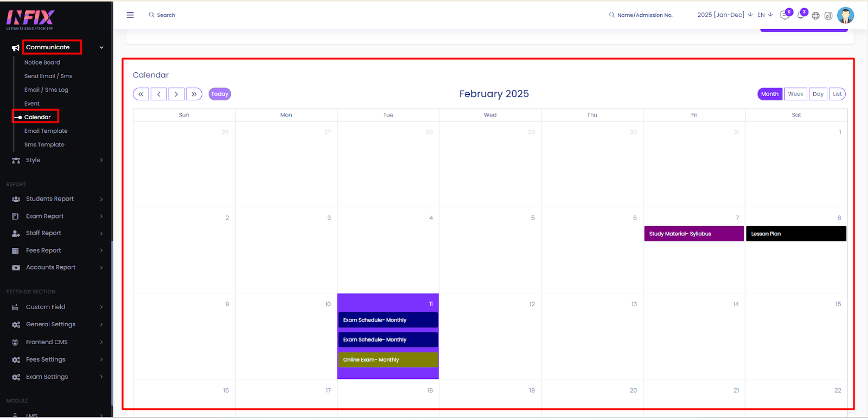Open Notice Board menu item
The height and width of the screenshot is (418, 868).
pos(42,63)
